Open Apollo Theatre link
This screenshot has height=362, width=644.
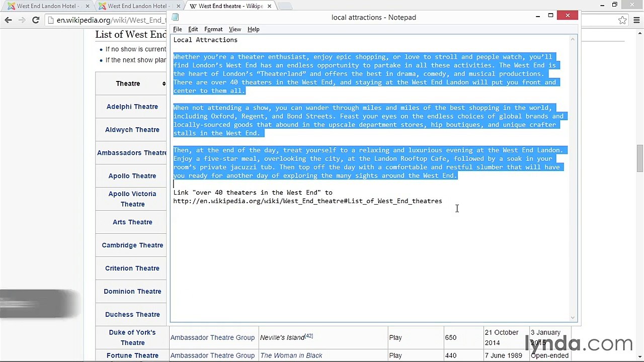132,176
